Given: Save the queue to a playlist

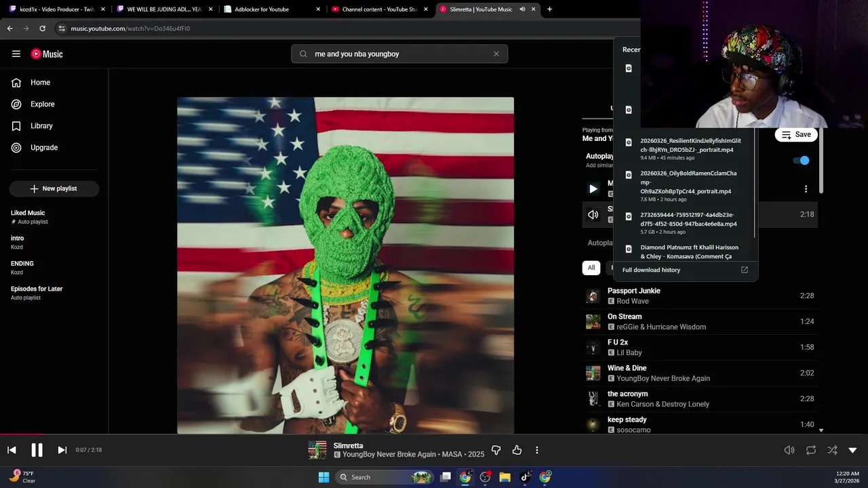Looking at the screenshot, I should pos(795,135).
